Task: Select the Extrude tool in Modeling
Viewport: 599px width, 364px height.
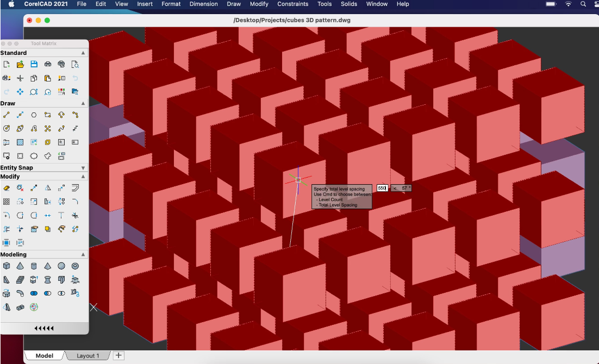Action: tap(34, 280)
